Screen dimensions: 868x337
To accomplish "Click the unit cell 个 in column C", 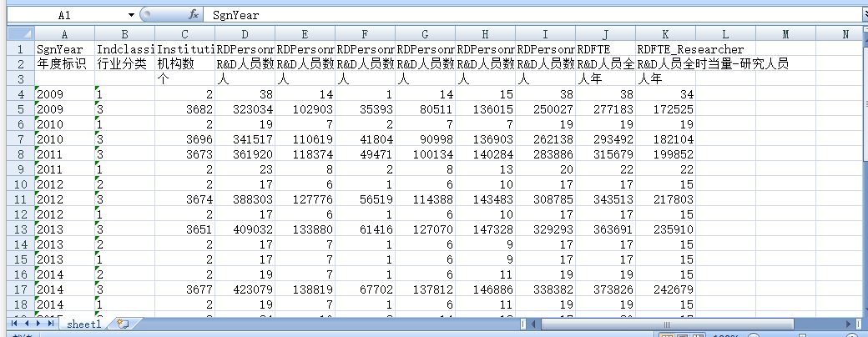I will point(185,79).
